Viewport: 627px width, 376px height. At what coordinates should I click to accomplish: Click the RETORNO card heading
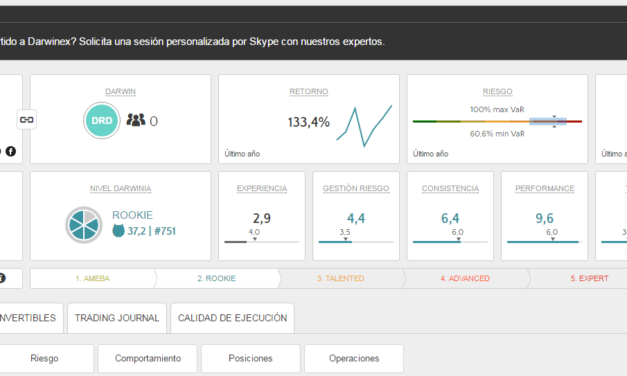click(309, 92)
